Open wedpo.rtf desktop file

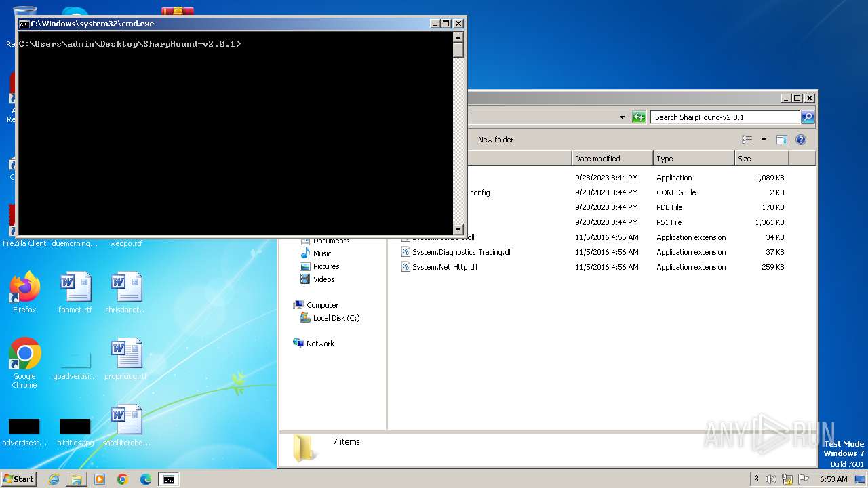pyautogui.click(x=126, y=243)
